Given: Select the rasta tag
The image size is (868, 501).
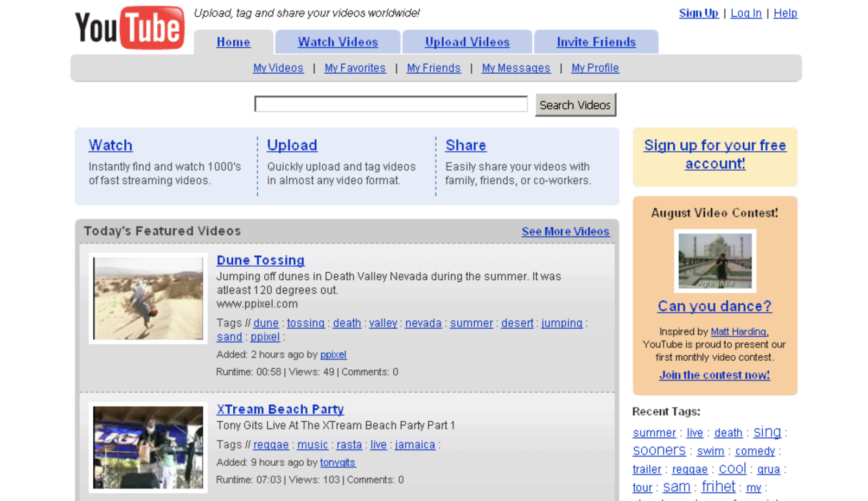Looking at the screenshot, I should [x=349, y=445].
